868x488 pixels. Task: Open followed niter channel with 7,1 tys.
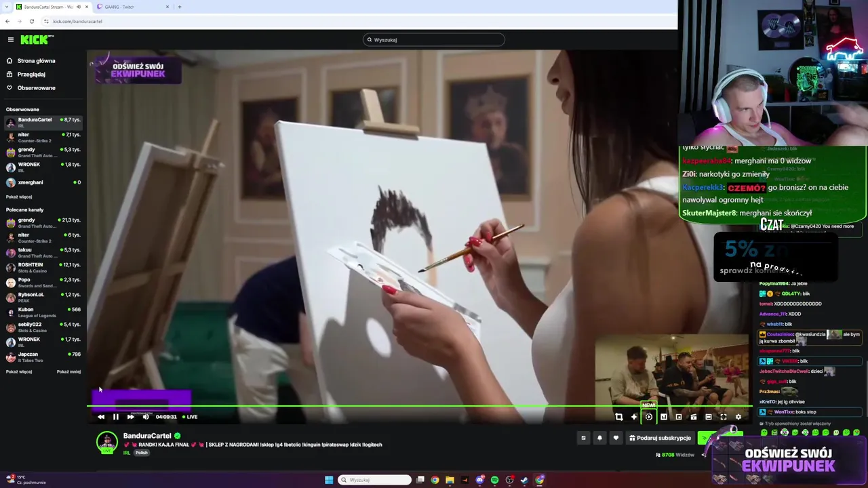pyautogui.click(x=43, y=138)
